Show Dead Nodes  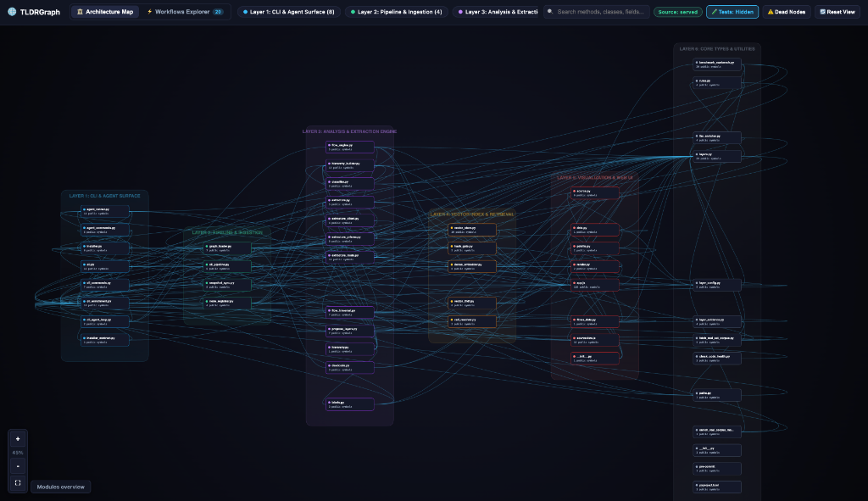(x=787, y=12)
